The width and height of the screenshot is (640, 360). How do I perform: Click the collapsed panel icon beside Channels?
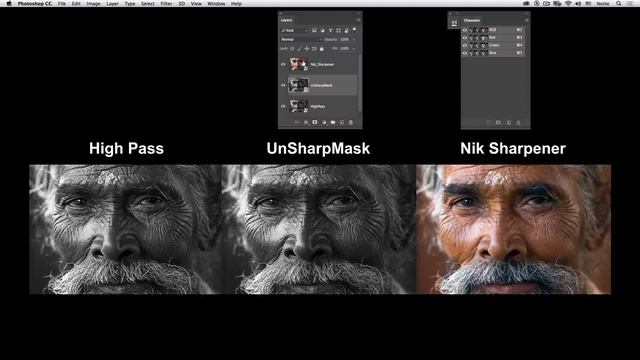point(454,23)
